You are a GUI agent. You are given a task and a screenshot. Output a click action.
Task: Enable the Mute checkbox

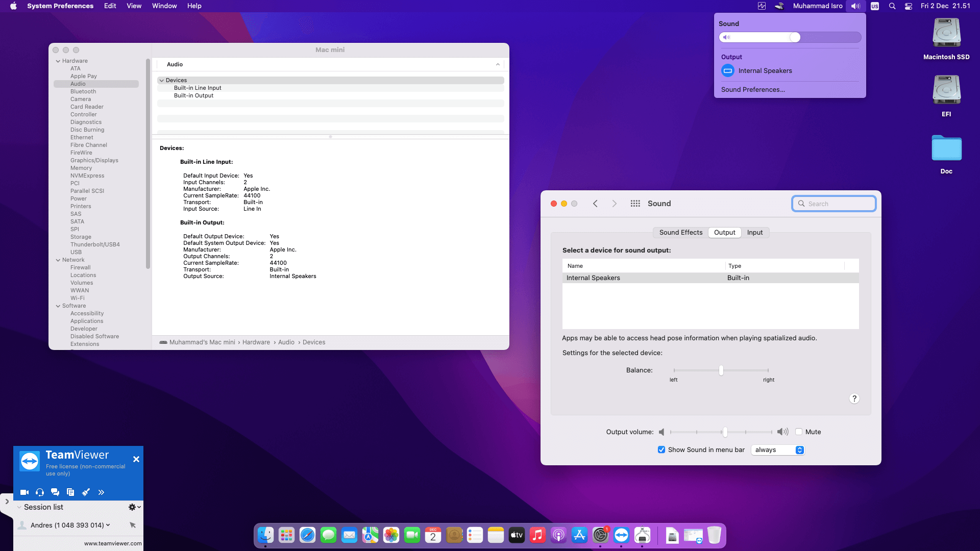[x=799, y=432]
